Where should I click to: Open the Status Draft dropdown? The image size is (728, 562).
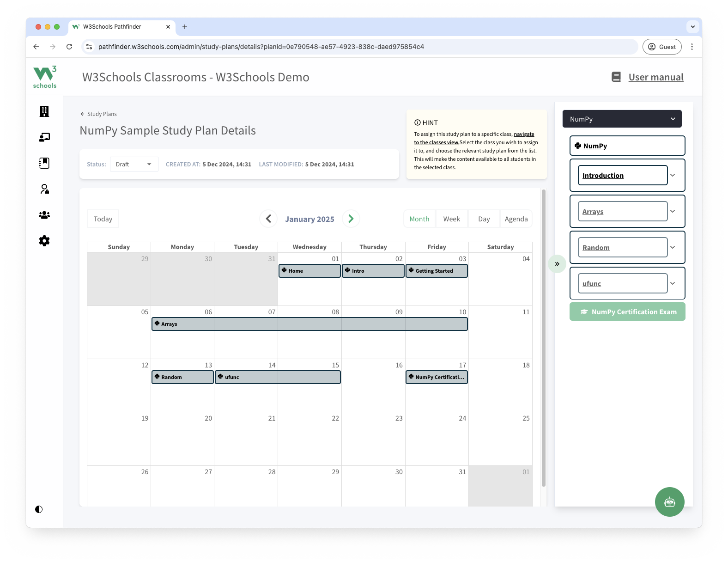[x=134, y=164]
